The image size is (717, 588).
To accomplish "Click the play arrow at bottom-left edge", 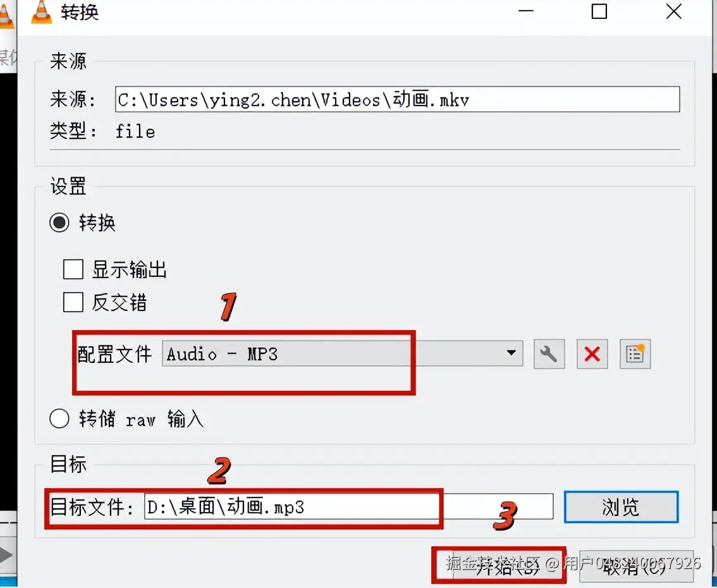I will (6, 555).
